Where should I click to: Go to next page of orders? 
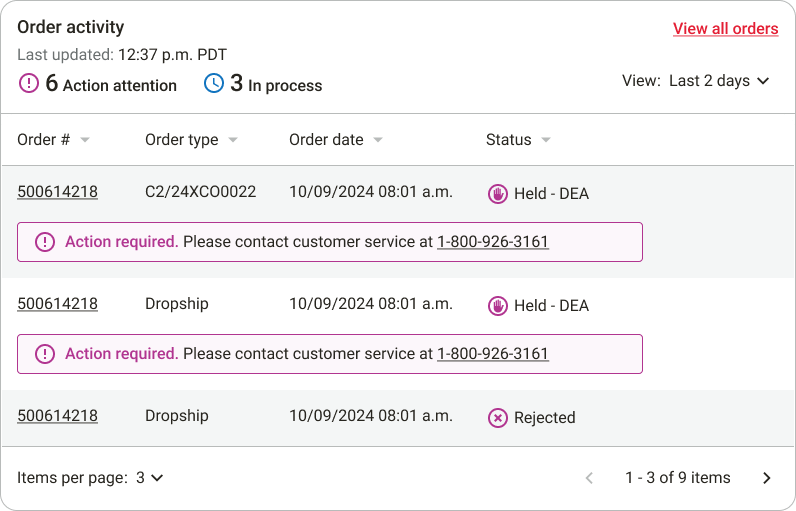767,478
